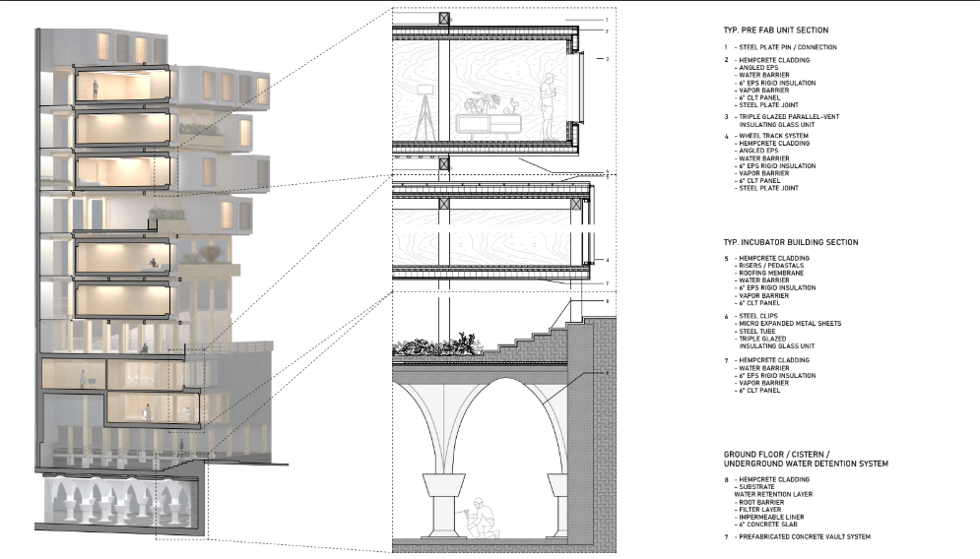Click the text "SUBSTRATE"
980x559 pixels.
point(756,487)
